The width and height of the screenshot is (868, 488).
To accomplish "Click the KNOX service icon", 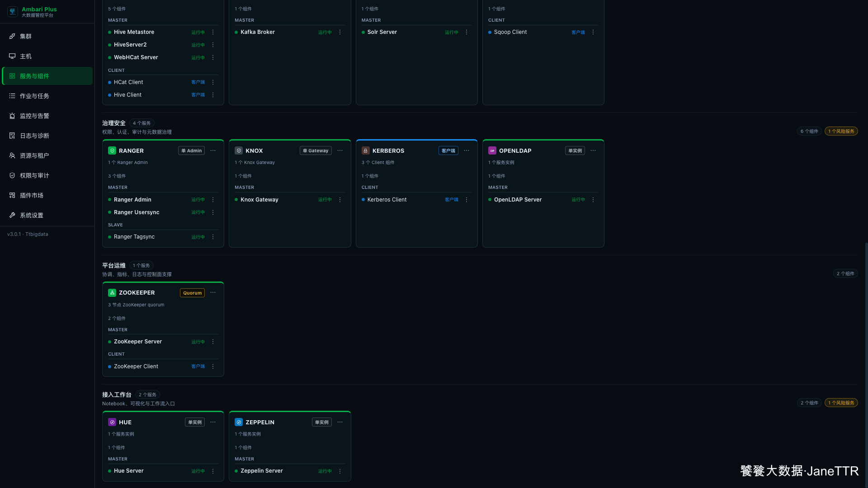I will (x=239, y=150).
